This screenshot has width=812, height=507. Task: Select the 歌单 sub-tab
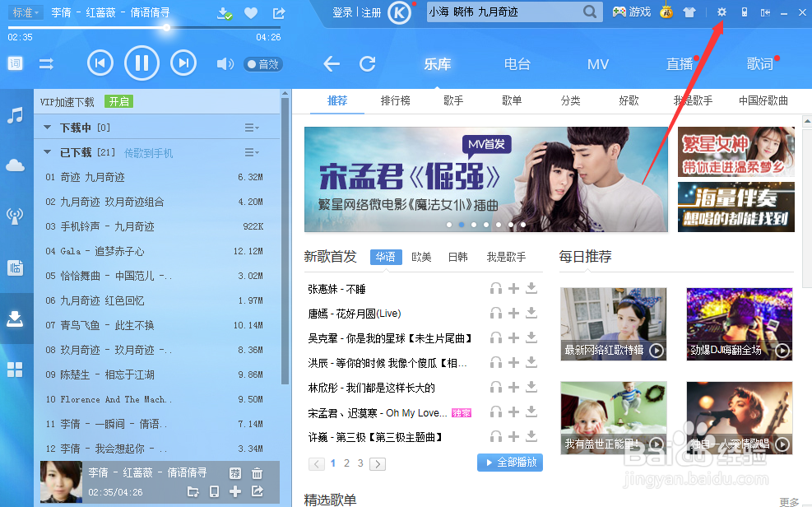512,100
